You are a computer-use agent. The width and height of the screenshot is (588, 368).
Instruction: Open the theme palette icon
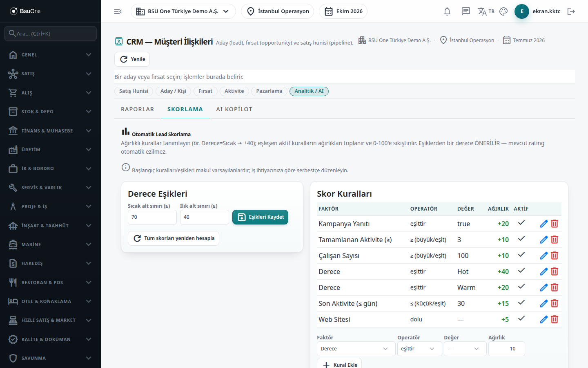[503, 11]
